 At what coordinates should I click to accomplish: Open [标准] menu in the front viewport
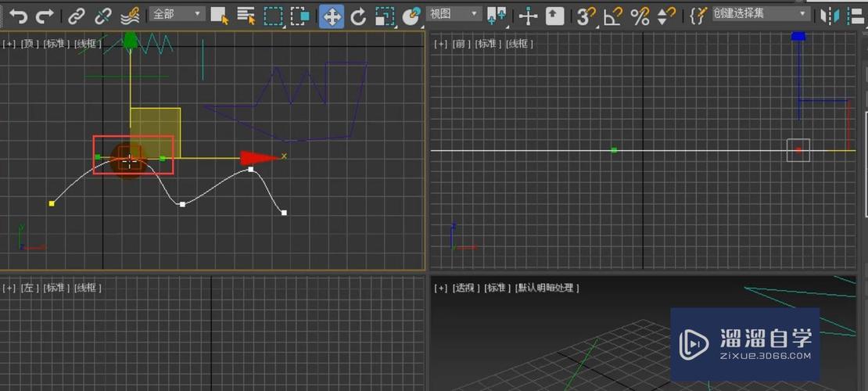(488, 44)
